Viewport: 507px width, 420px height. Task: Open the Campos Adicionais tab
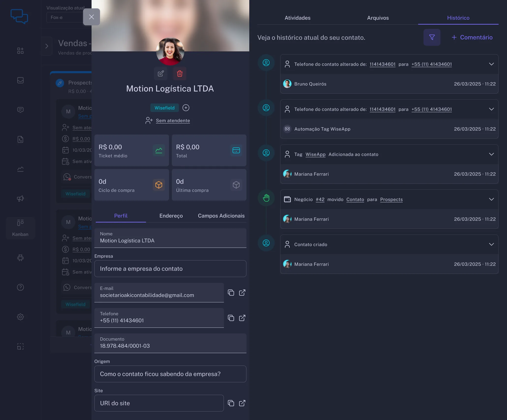coord(221,216)
